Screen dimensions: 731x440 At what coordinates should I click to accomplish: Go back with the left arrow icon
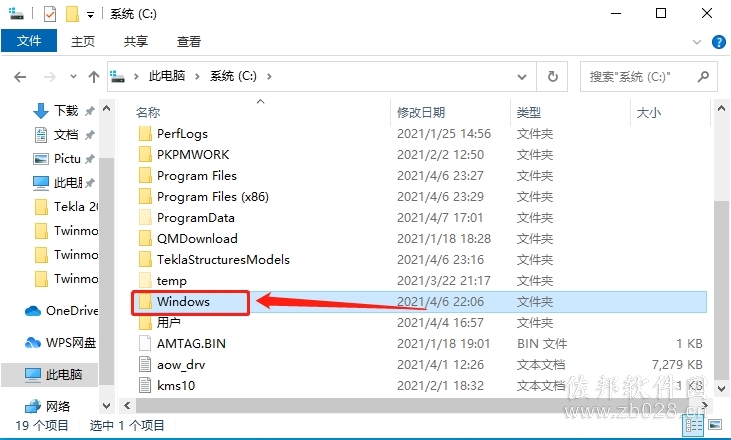(20, 76)
